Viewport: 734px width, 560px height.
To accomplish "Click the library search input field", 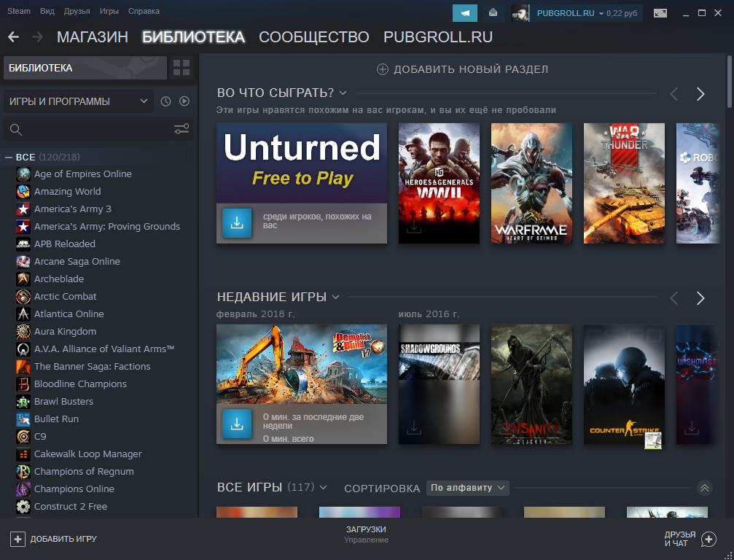I will [x=98, y=130].
